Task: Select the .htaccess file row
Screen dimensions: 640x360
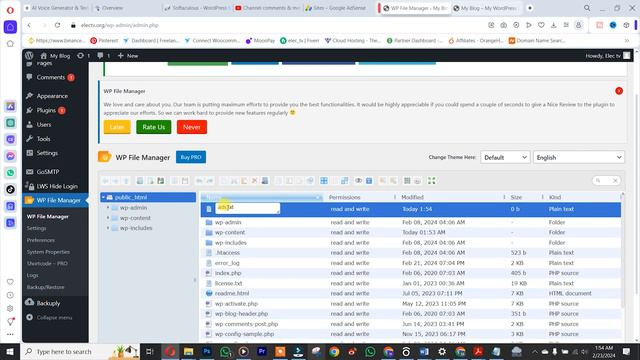Action: tap(411, 253)
